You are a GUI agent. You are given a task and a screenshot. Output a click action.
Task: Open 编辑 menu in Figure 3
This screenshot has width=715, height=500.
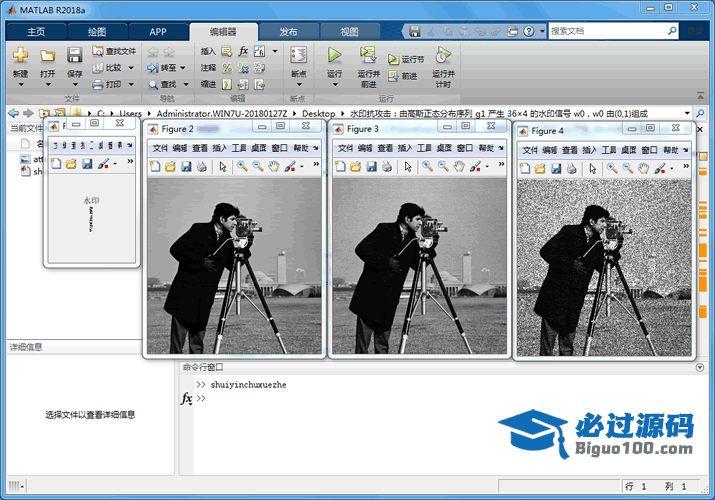click(365, 148)
